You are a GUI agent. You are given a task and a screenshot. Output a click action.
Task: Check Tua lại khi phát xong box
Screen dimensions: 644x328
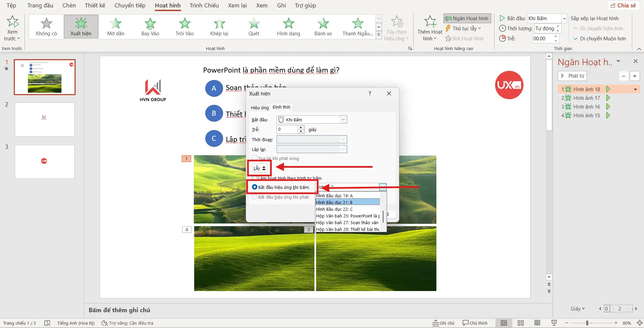[255, 158]
